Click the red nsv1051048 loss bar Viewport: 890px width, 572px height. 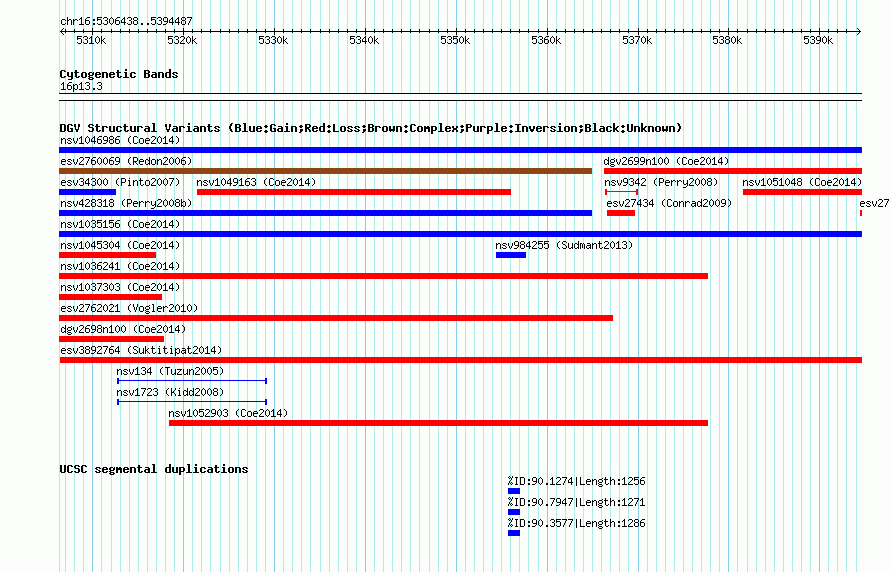point(803,192)
